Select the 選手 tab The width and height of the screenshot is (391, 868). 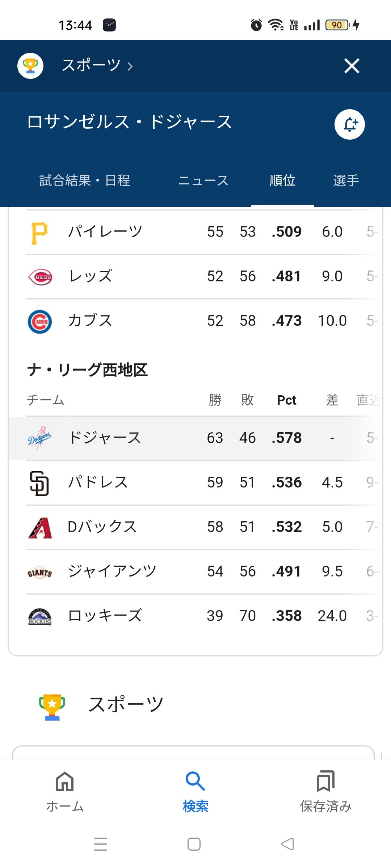(x=346, y=180)
